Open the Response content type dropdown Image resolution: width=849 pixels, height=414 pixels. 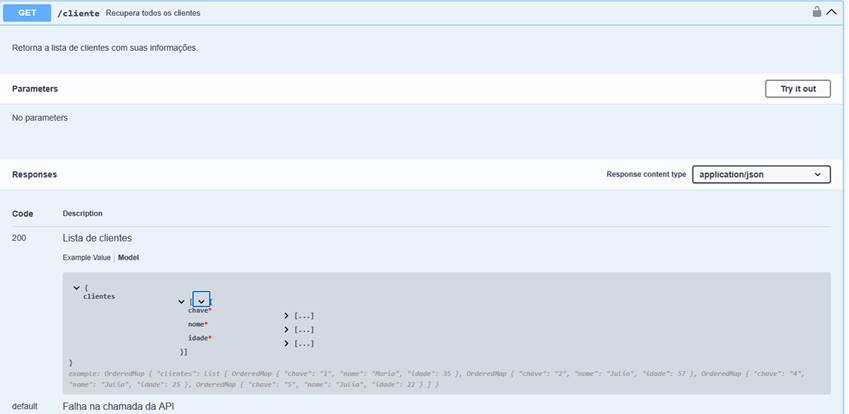tap(761, 174)
